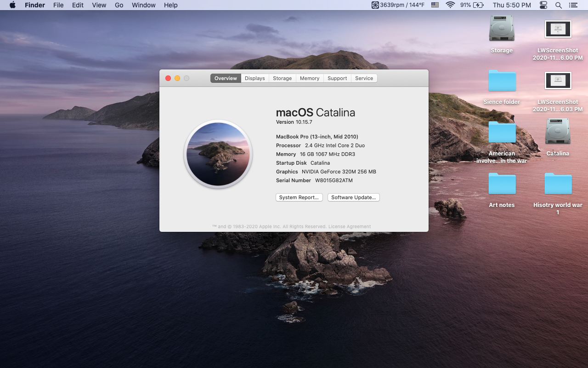Click the MacBook Pro (13-inch, Mid 2010) text
Screen dimensions: 588x368
click(x=317, y=137)
